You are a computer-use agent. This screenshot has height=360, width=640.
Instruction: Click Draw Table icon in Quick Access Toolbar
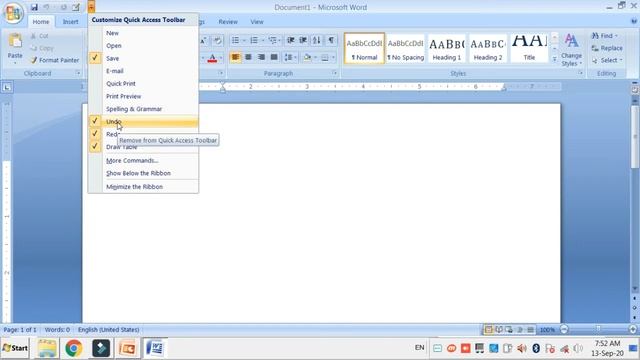pos(76,7)
